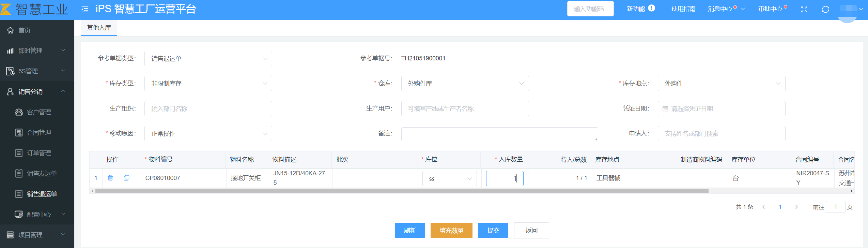The width and height of the screenshot is (868, 248).
Task: Click the copy row icon in row 1
Action: click(126, 178)
